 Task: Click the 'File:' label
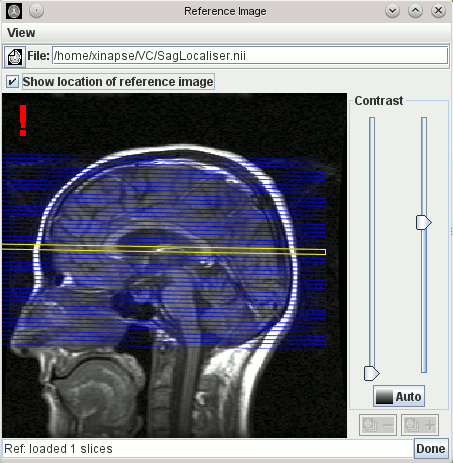pos(38,56)
